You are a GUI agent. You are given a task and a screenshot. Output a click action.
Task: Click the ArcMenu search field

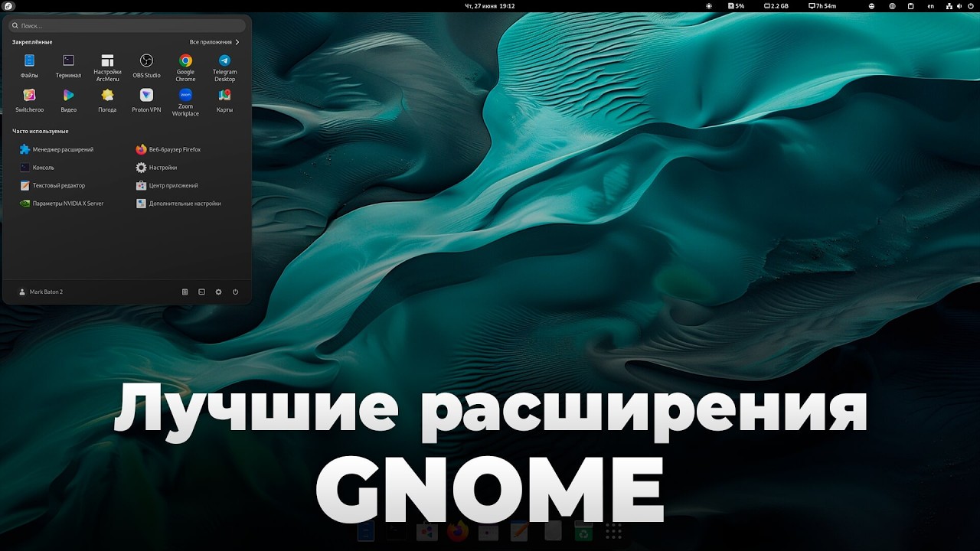(127, 25)
